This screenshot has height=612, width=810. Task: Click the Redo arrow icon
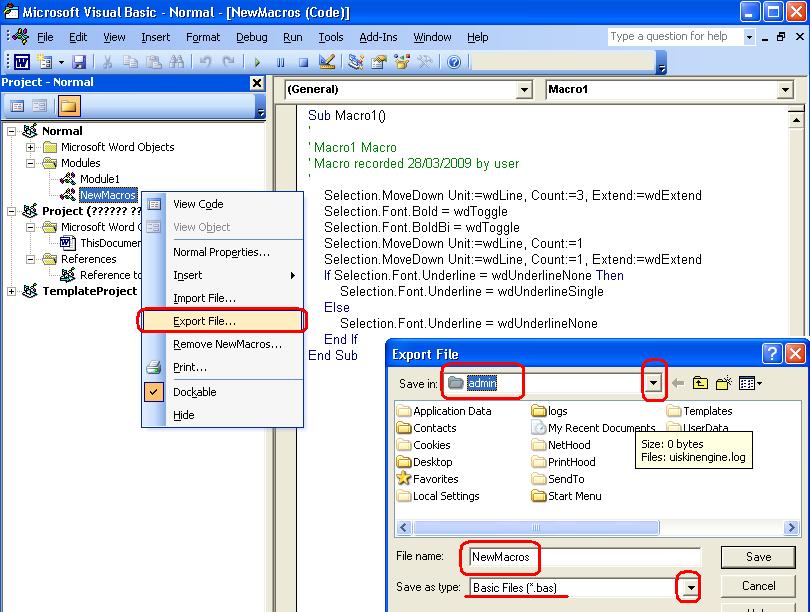click(x=228, y=62)
